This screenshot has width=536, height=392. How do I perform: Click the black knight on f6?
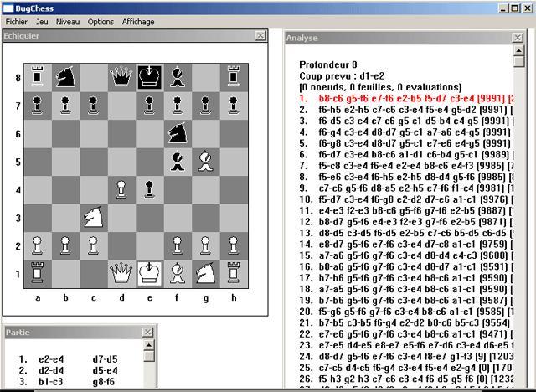[178, 134]
